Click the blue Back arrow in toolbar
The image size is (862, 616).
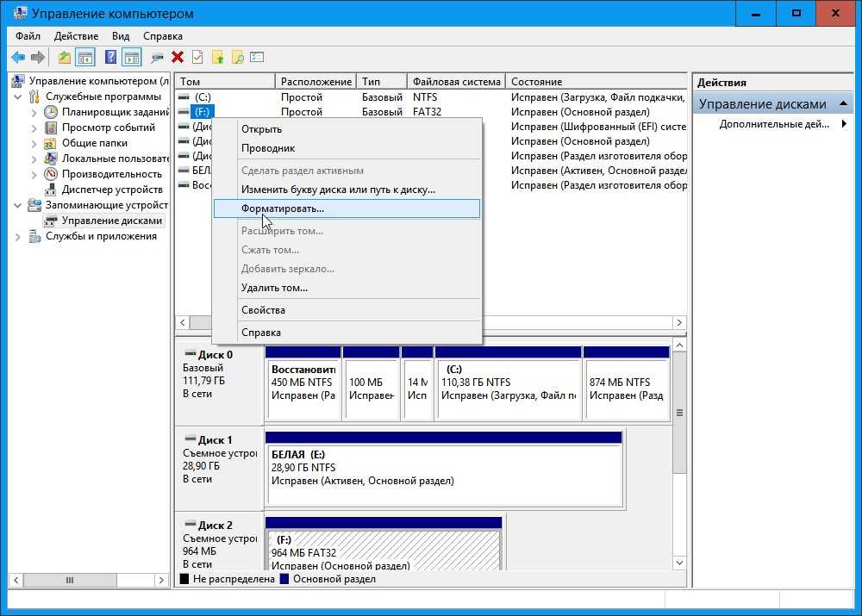17,58
